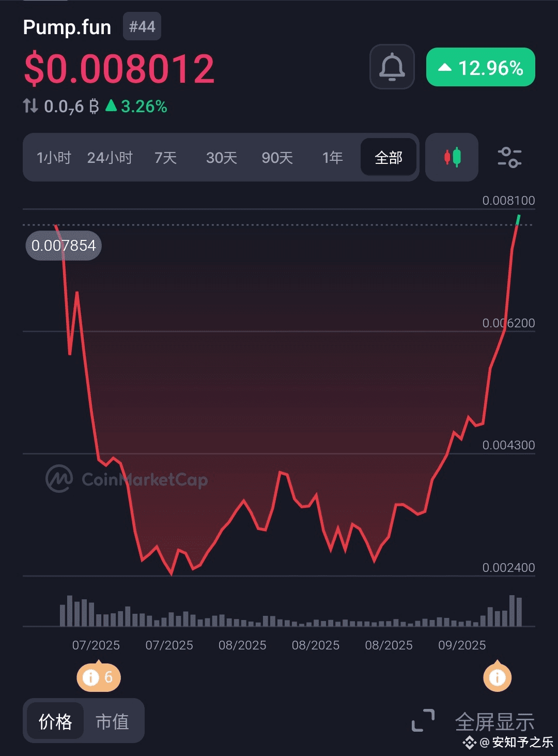Select the 30天 time range
The height and width of the screenshot is (756, 558).
tap(222, 158)
